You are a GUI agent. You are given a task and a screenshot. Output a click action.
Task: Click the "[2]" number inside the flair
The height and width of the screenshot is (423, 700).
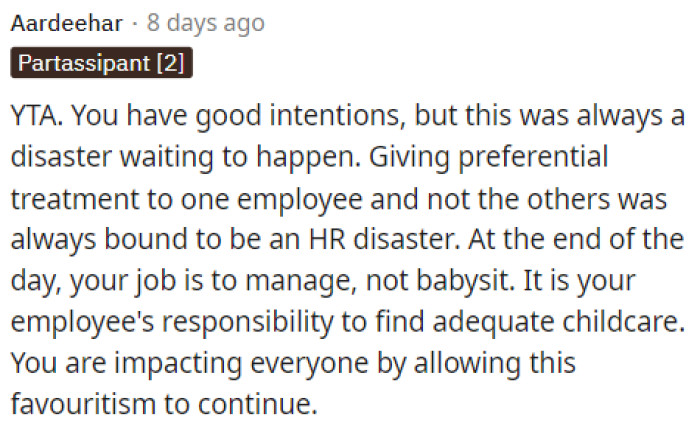click(172, 63)
